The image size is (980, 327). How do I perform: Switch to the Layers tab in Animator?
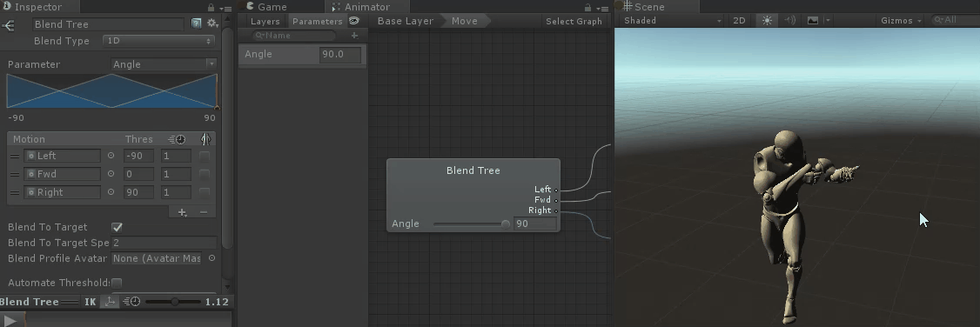click(x=265, y=21)
